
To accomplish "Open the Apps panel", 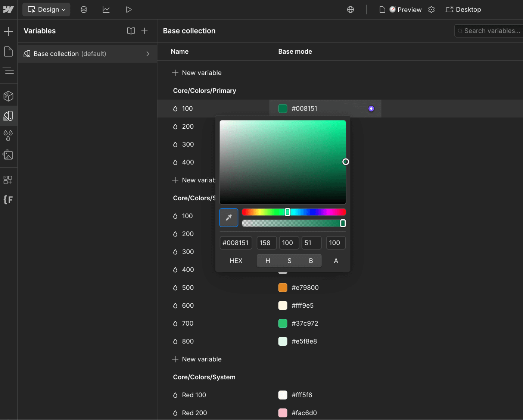I will (x=9, y=180).
